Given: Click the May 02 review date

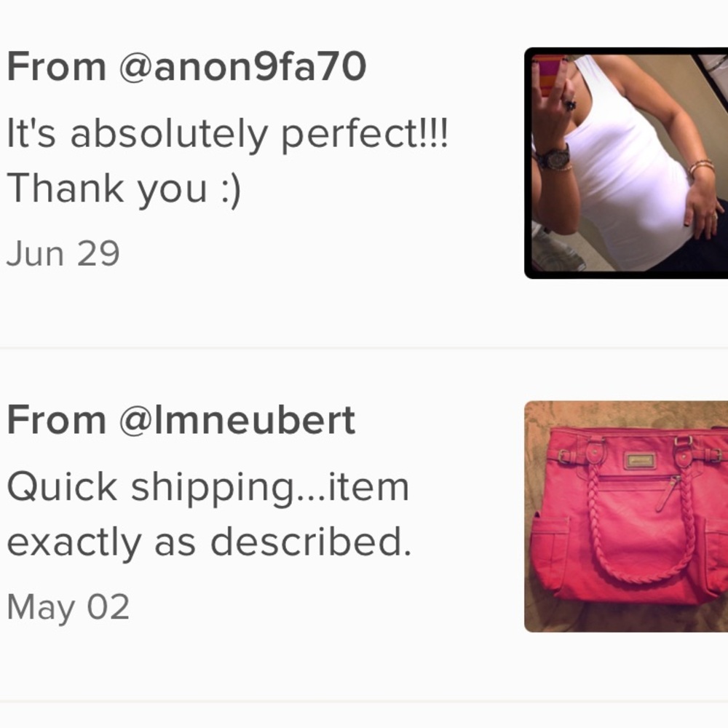Looking at the screenshot, I should (x=68, y=607).
